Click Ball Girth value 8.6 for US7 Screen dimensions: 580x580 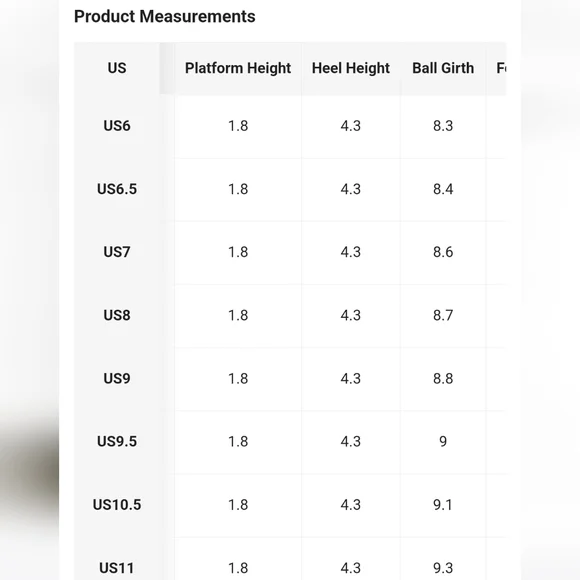point(443,252)
